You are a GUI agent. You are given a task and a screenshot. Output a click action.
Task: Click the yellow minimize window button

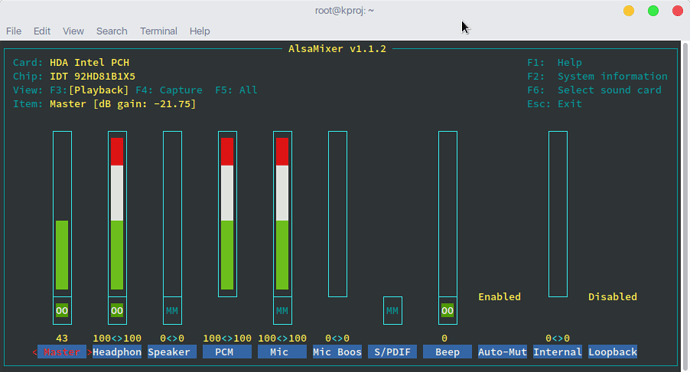click(629, 11)
